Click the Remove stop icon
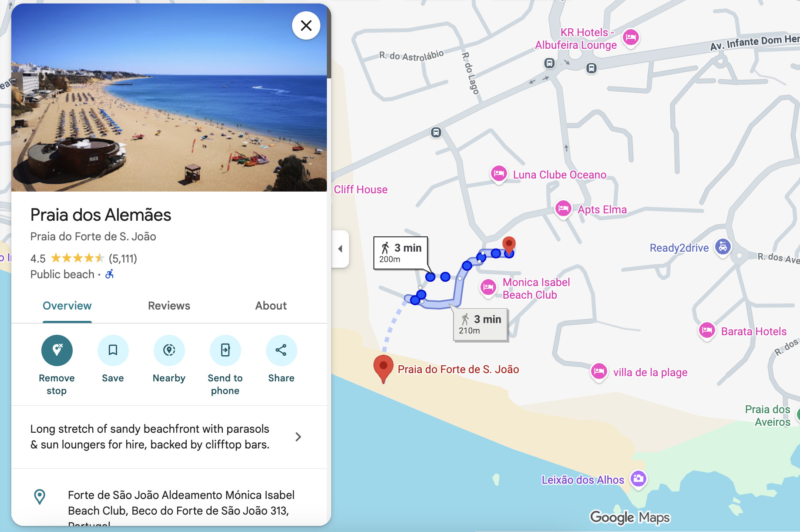Viewport: 800px width, 532px height. 57,350
